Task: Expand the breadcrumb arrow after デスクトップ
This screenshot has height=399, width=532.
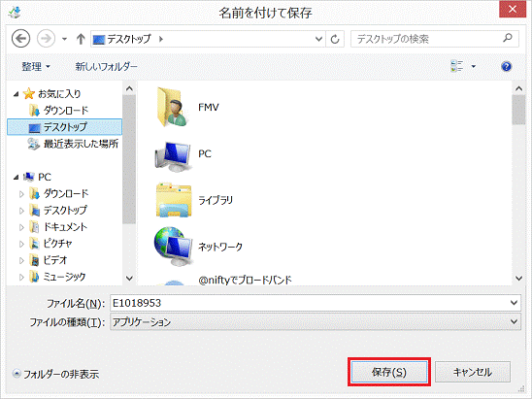Action: point(161,39)
